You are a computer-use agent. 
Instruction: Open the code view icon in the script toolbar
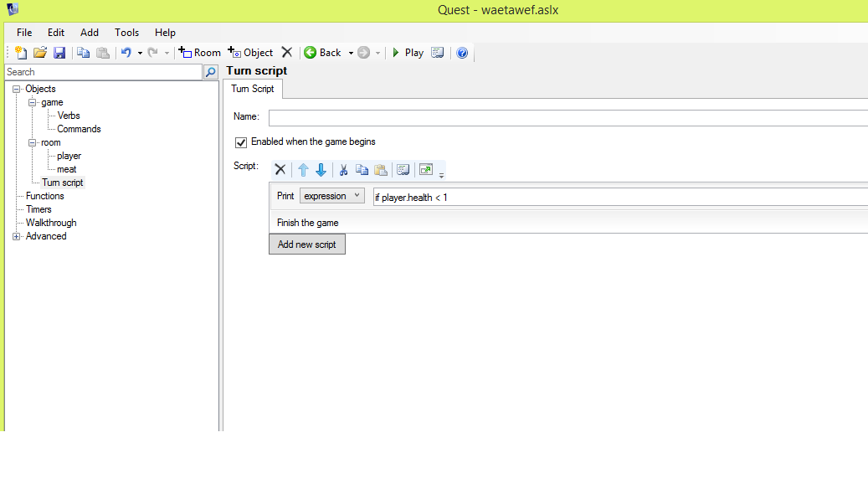pyautogui.click(x=403, y=170)
